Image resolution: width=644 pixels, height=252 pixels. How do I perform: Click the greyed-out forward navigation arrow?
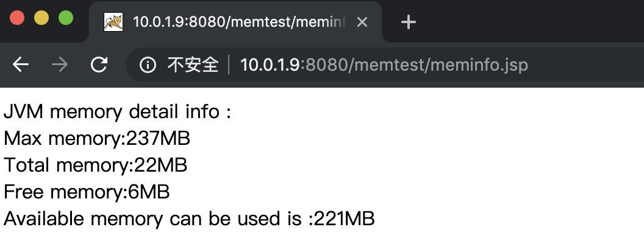click(60, 65)
